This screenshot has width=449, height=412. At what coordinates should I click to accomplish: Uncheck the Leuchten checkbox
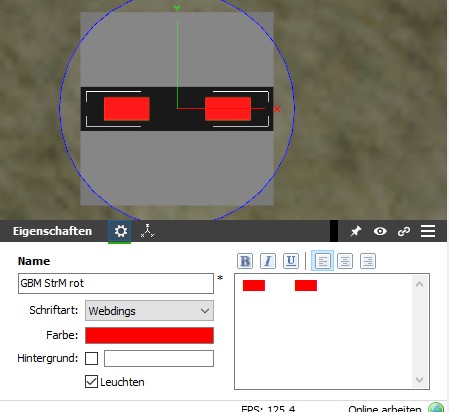point(91,382)
